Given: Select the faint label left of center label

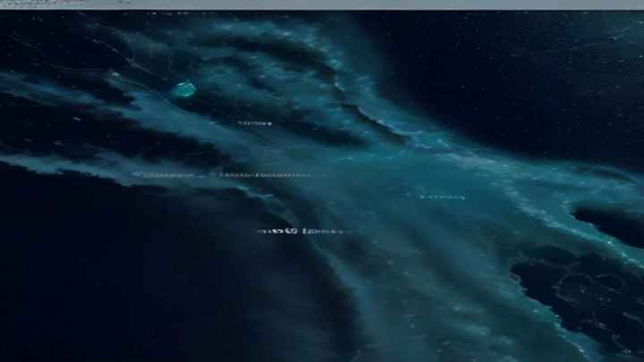Looking at the screenshot, I should coord(163,175).
